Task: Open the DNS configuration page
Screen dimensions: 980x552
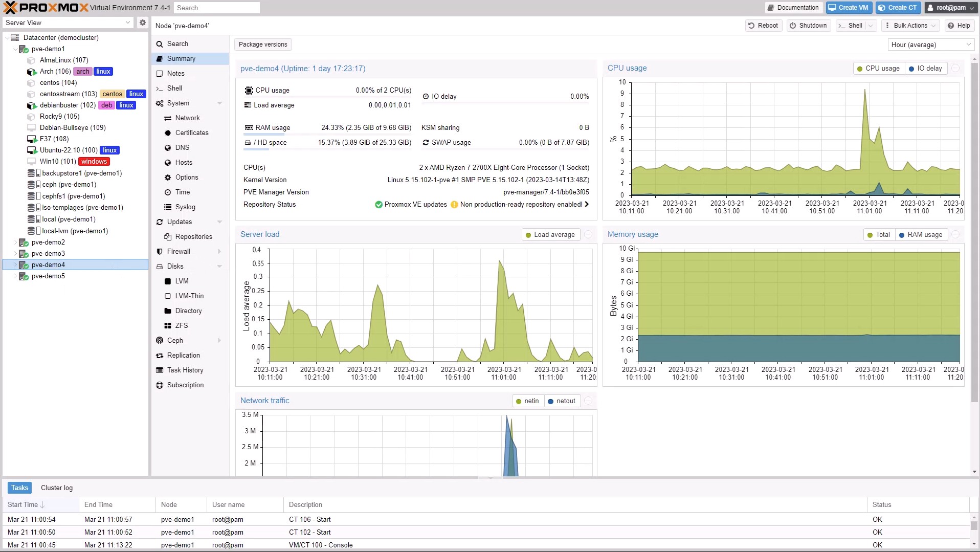Action: coord(181,147)
